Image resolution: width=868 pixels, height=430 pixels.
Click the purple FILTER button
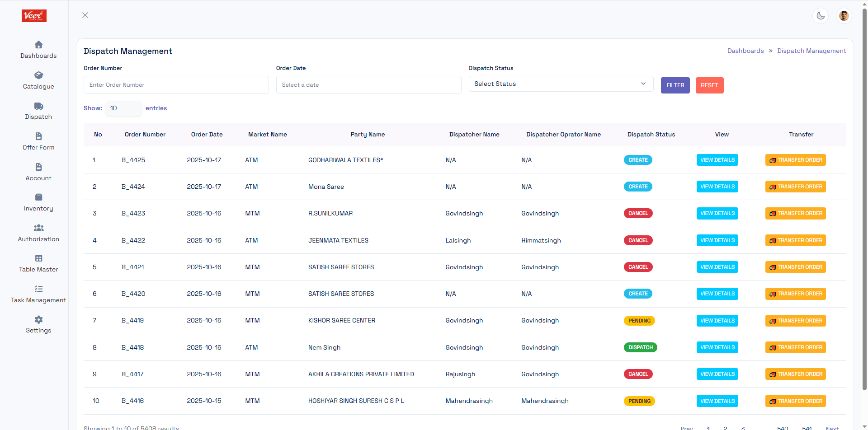coord(675,85)
